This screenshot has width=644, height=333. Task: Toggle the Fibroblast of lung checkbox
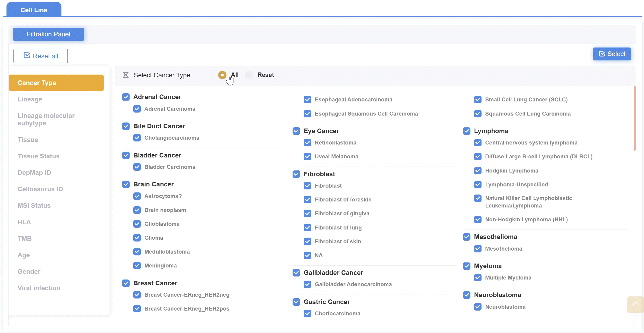[307, 228]
